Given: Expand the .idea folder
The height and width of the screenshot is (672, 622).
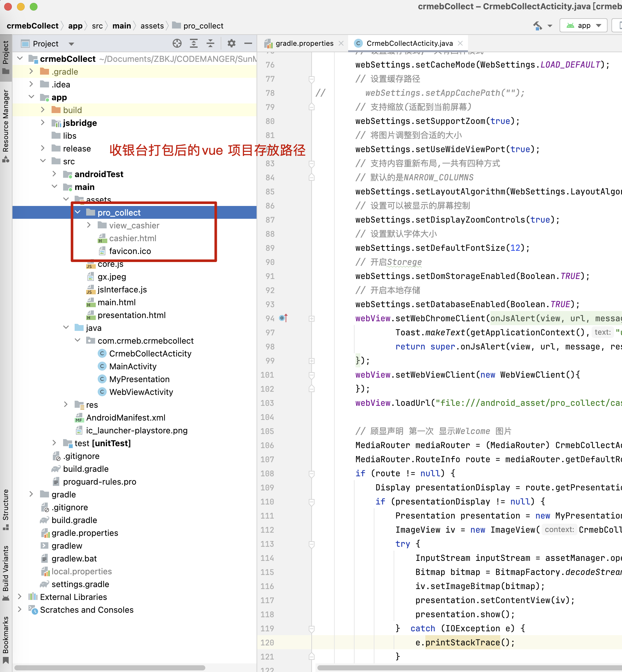Looking at the screenshot, I should click(x=31, y=84).
